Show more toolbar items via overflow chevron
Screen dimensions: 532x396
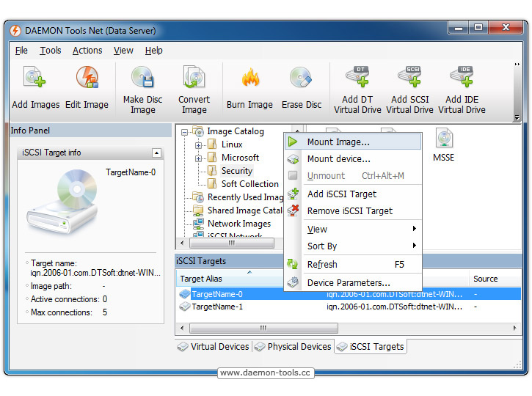pos(517,64)
